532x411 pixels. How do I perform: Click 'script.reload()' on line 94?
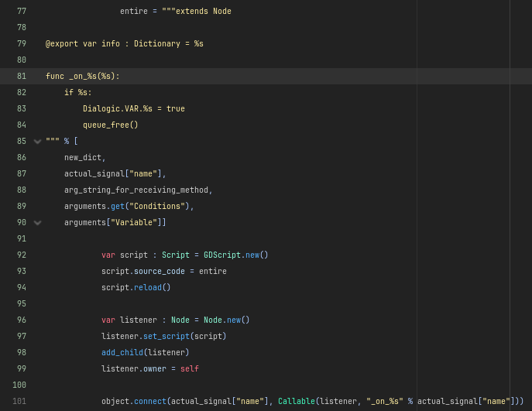click(136, 288)
